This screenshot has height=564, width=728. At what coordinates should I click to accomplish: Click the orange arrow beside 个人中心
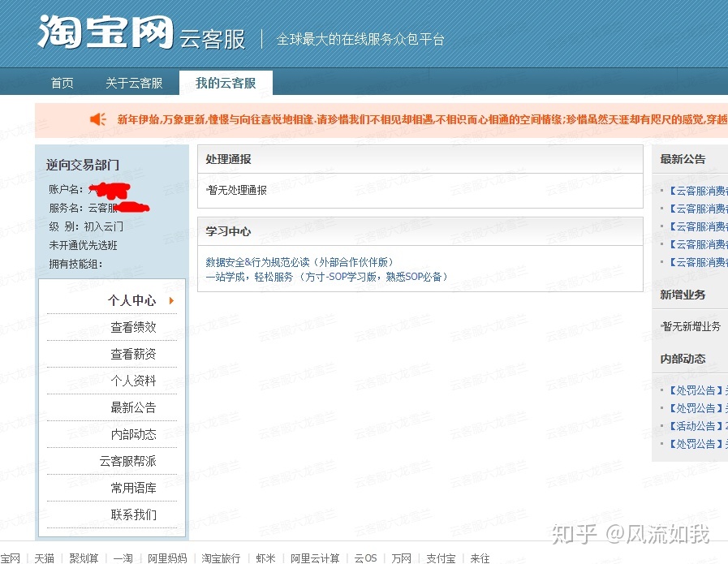[x=171, y=300]
